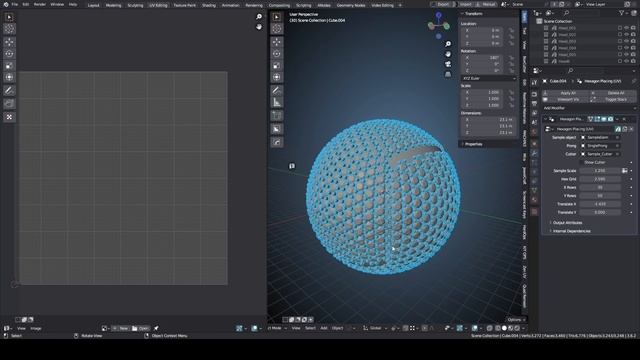The image size is (640, 360).
Task: Expand the Internal Dependencies panel
Action: (x=570, y=231)
